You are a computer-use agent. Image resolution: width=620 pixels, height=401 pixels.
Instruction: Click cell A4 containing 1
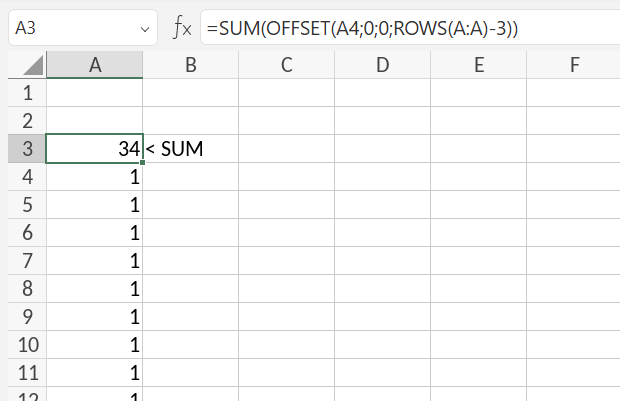[95, 177]
